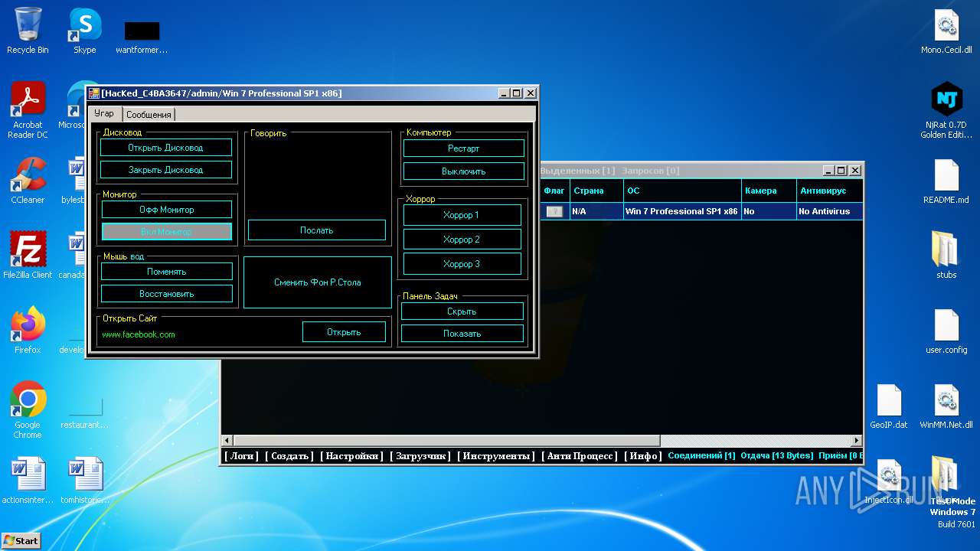This screenshot has height=551, width=980.
Task: Click Скрыть taskbar button
Action: pyautogui.click(x=462, y=311)
